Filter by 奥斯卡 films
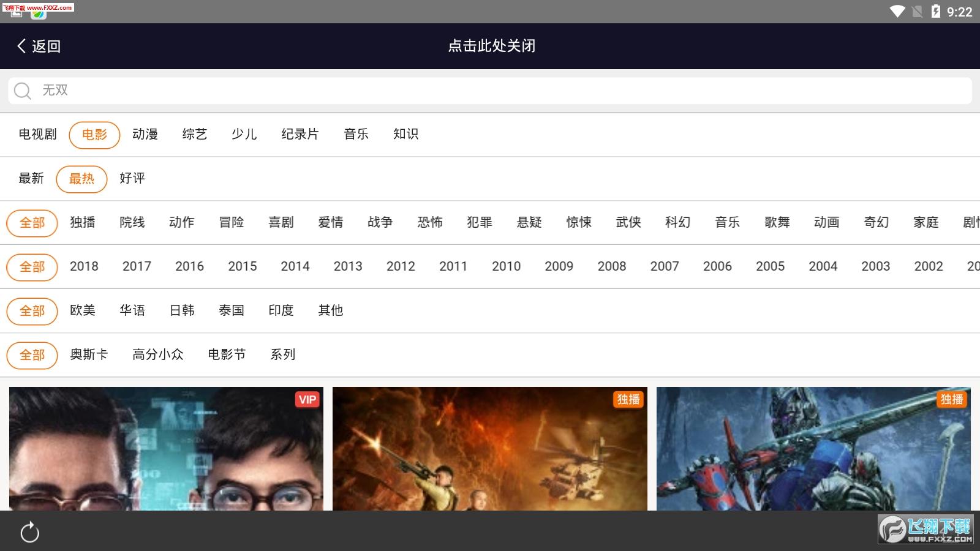This screenshot has height=551, width=980. click(x=89, y=354)
